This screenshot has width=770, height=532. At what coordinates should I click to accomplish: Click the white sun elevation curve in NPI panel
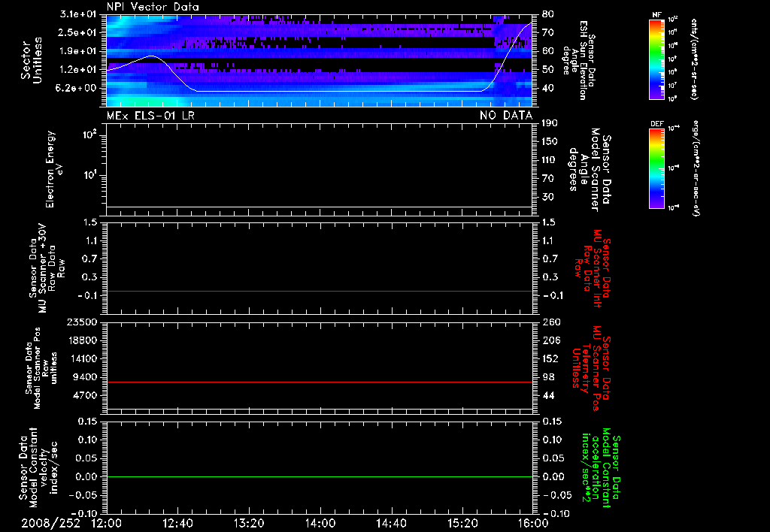(x=319, y=91)
